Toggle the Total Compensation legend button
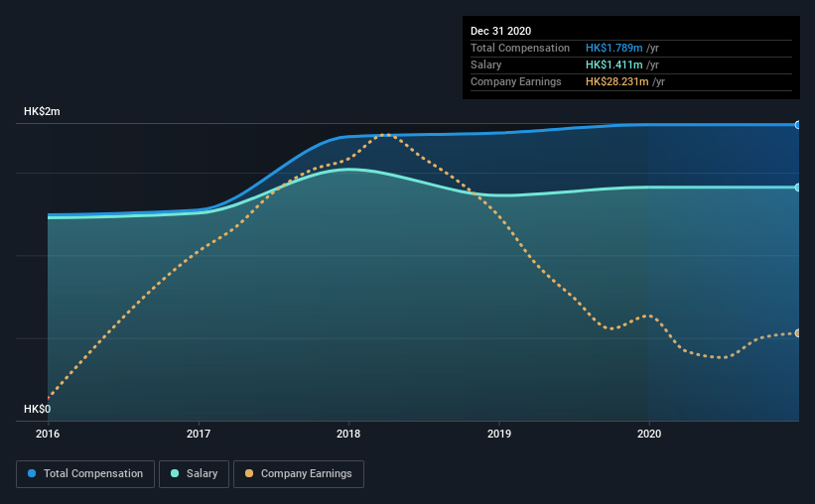The width and height of the screenshot is (815, 504). click(x=85, y=474)
